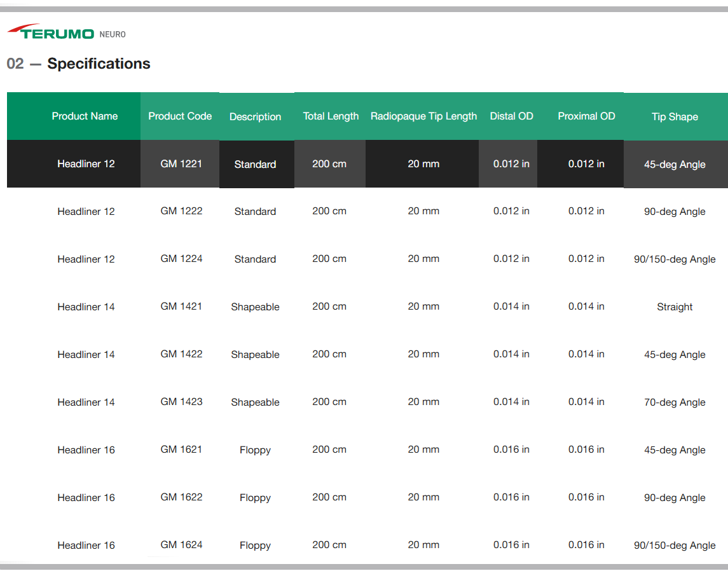The height and width of the screenshot is (578, 728).
Task: Click the Product Name column header
Action: point(85,116)
